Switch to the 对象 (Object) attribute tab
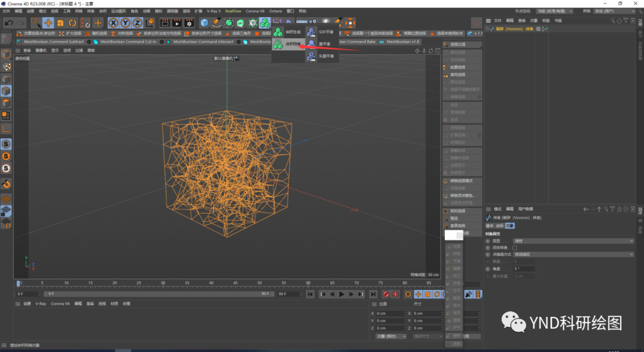The image size is (644, 352). 510,226
